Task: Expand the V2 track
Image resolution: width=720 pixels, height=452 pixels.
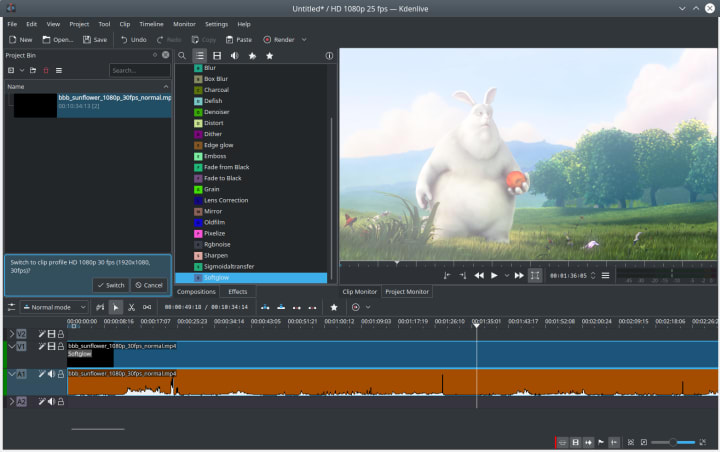Action: [12, 333]
